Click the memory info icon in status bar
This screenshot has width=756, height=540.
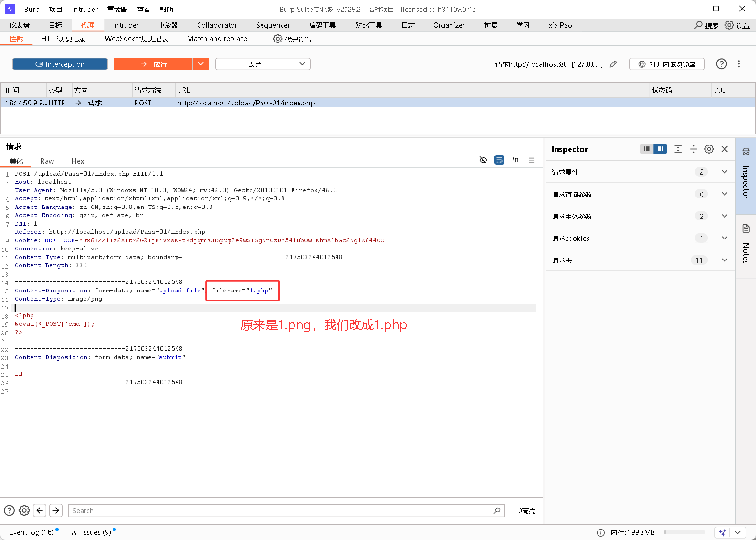[x=601, y=532]
